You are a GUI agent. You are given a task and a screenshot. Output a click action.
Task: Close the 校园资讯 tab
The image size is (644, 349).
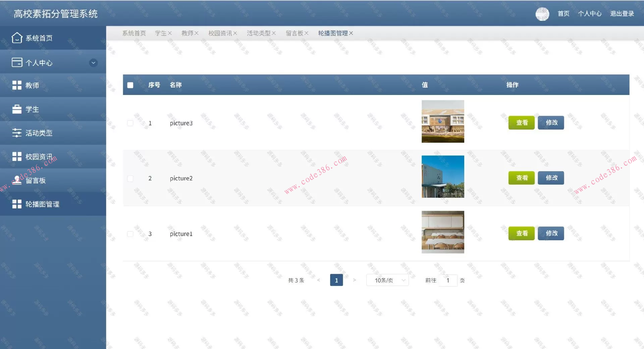coord(235,33)
